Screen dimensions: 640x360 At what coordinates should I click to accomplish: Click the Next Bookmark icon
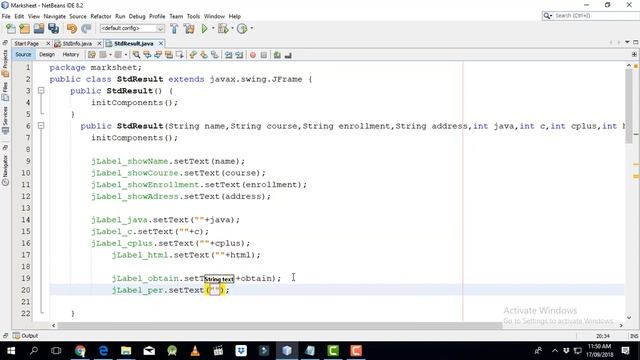click(204, 55)
